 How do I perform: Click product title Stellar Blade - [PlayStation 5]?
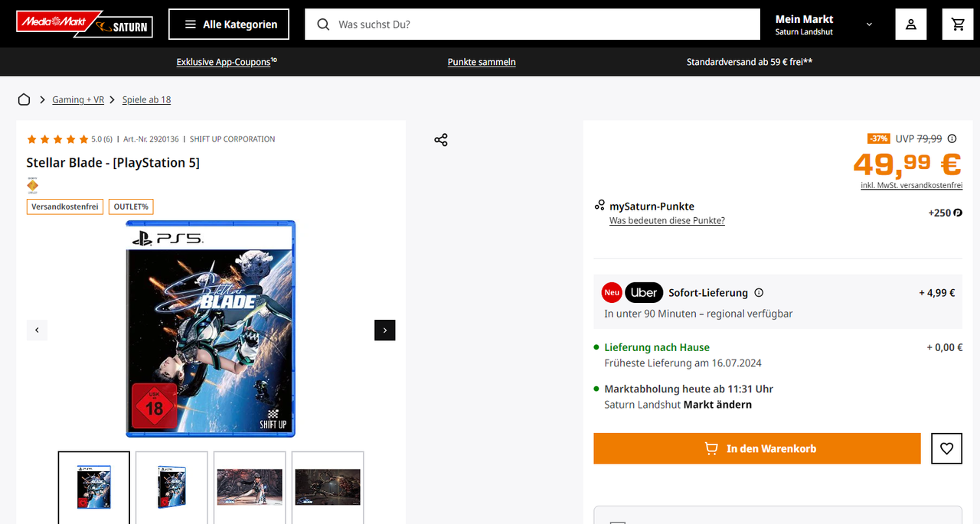click(113, 163)
